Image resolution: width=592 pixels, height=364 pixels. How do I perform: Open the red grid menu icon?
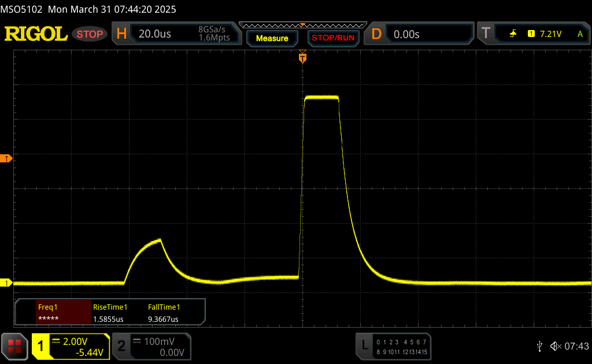(x=14, y=346)
